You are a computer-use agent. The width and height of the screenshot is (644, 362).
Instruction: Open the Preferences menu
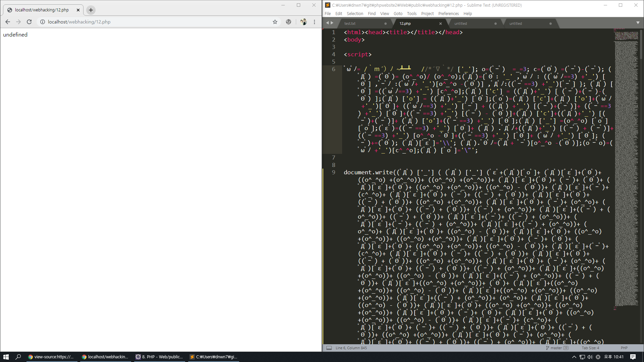(x=448, y=14)
